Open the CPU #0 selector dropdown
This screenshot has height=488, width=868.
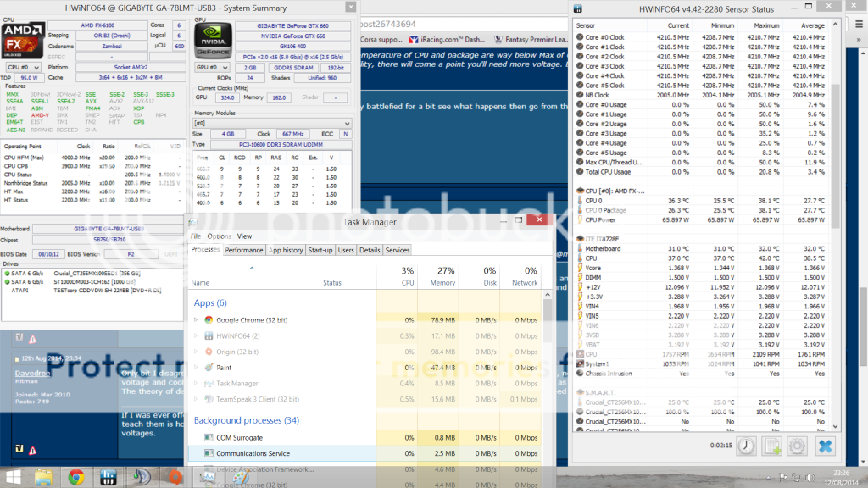click(23, 67)
